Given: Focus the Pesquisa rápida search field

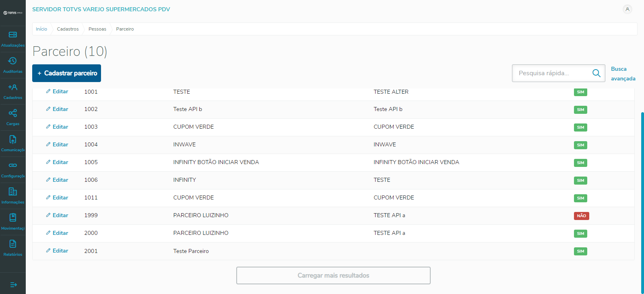Looking at the screenshot, I should 551,73.
